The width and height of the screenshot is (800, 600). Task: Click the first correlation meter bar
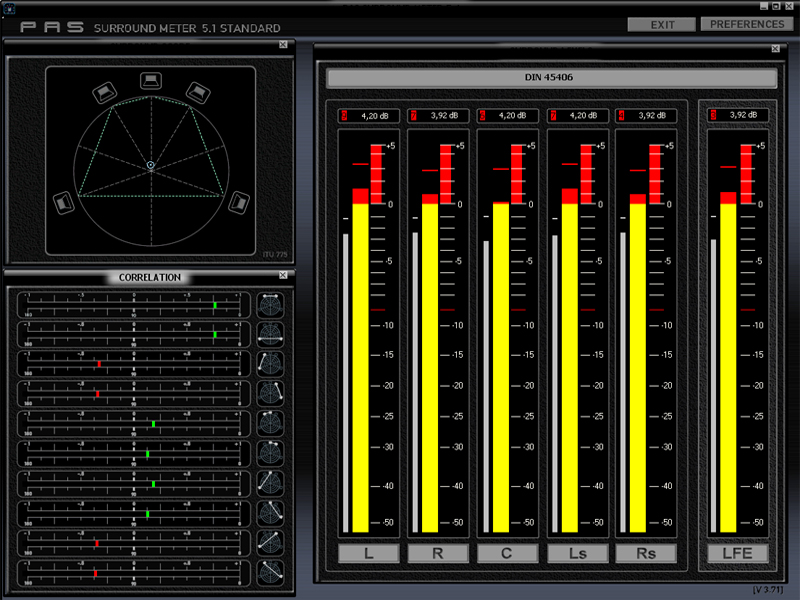[134, 304]
